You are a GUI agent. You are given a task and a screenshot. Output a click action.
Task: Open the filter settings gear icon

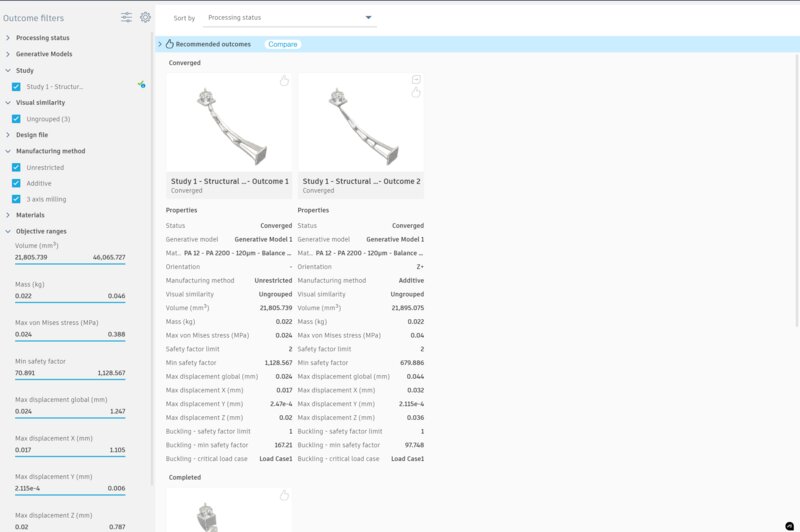point(145,17)
